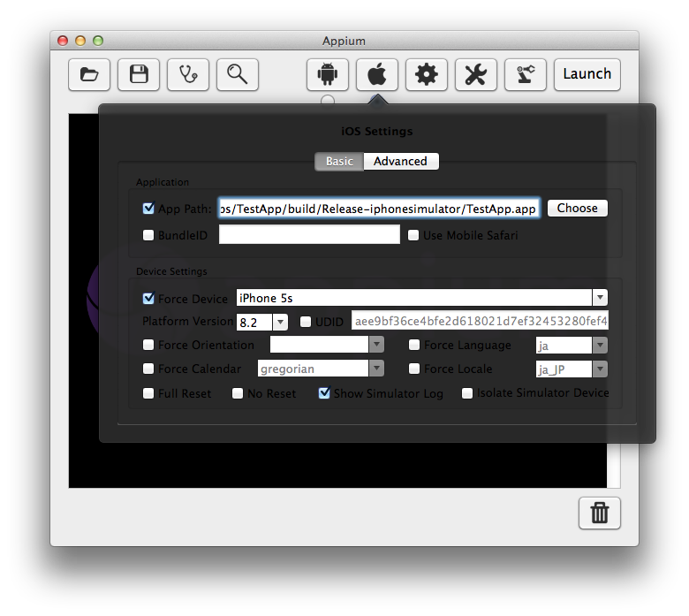The image size is (689, 616).
Task: Save configuration with the floppy disk icon
Action: [x=139, y=74]
